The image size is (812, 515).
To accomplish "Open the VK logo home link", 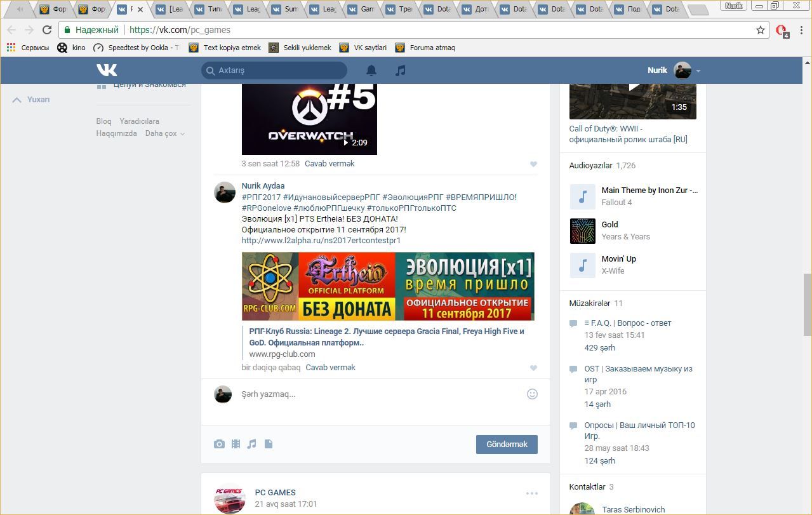I will (x=107, y=70).
